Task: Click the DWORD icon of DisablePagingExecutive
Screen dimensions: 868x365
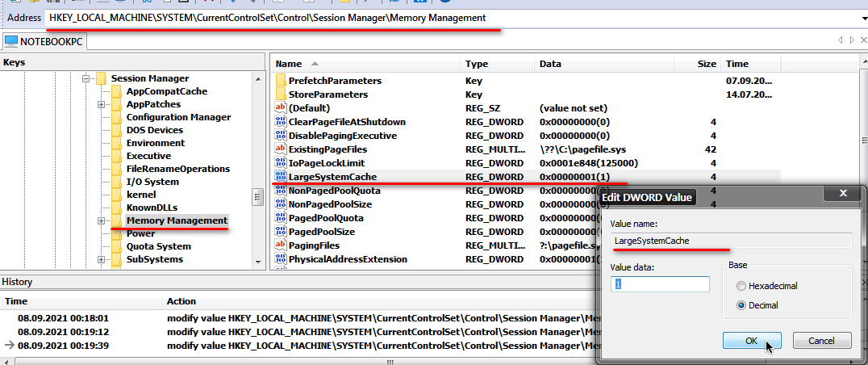Action: tap(281, 136)
